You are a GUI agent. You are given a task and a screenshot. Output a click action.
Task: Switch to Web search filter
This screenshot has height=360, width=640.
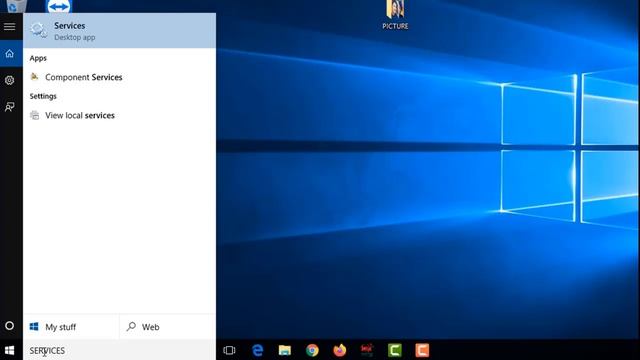168,327
